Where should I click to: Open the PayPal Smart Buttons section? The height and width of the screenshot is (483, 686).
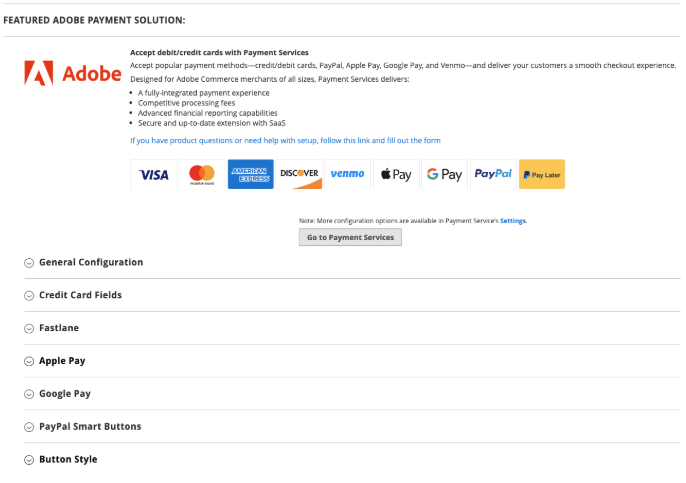(x=89, y=427)
